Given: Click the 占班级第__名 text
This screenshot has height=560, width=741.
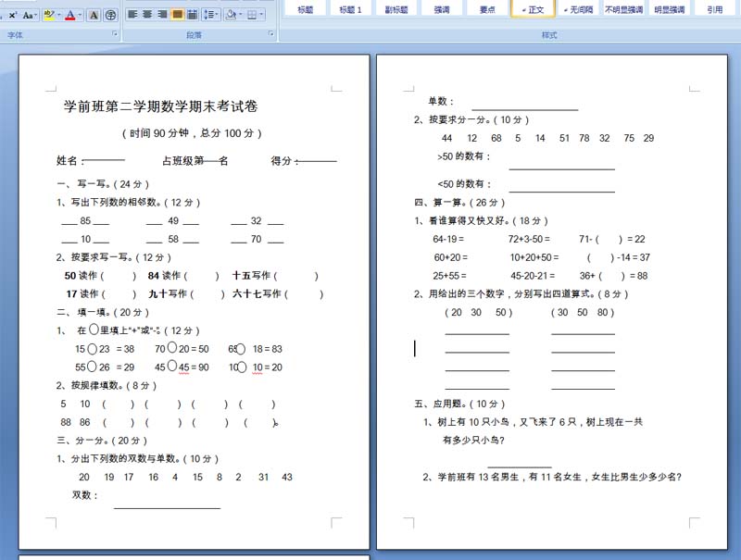Looking at the screenshot, I should point(195,161).
